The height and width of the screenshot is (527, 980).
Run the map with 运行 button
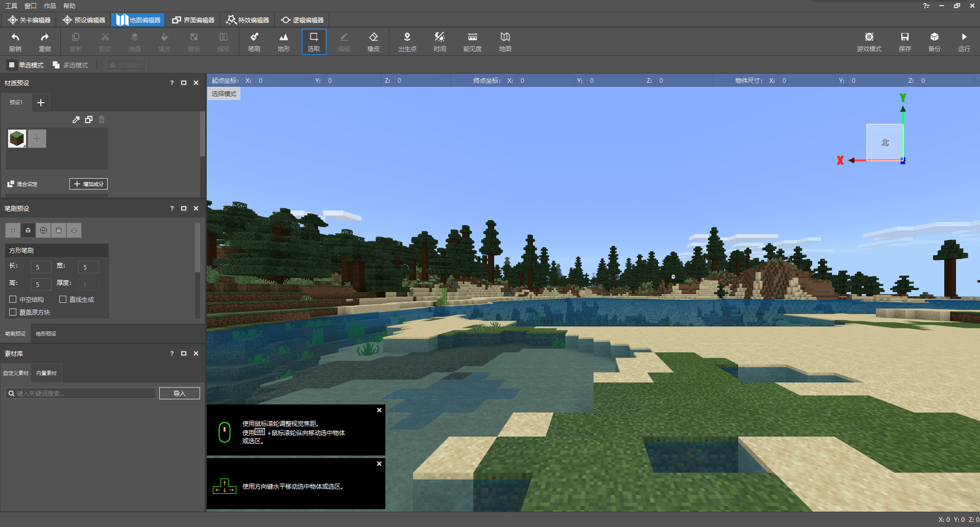pos(964,41)
